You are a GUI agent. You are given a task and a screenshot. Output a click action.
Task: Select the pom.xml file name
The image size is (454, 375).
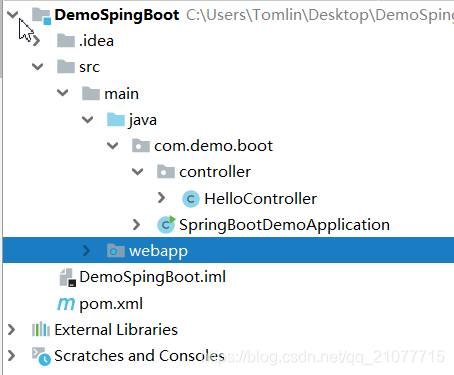[111, 304]
